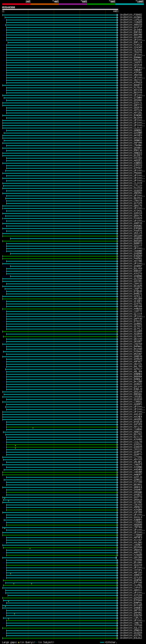Select hit UniRef100_A7P3H0

coord(131,72)
